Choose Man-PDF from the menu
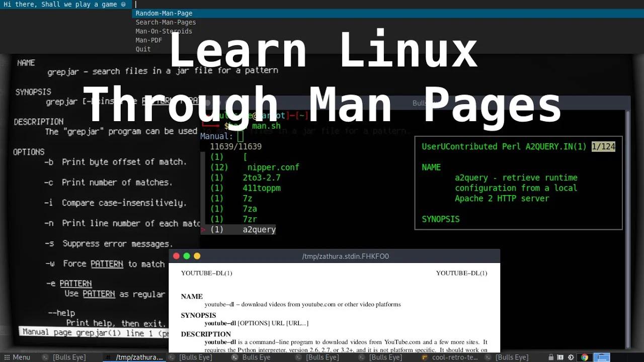The height and width of the screenshot is (362, 644). click(148, 40)
